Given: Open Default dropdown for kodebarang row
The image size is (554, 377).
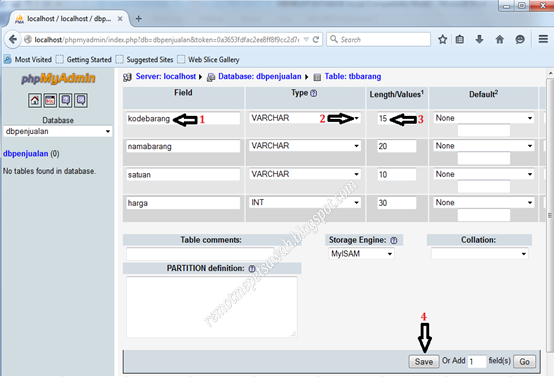Looking at the screenshot, I should (484, 118).
